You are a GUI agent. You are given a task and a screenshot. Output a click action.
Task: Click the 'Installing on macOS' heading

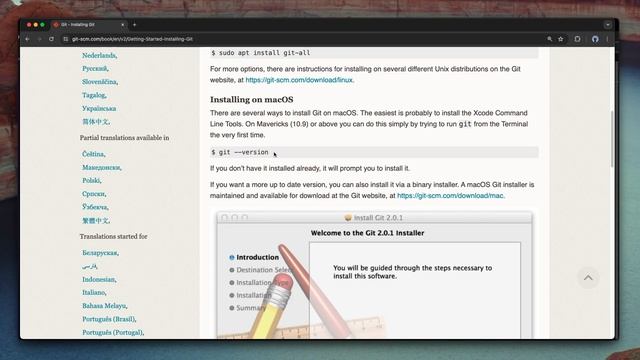(x=251, y=100)
